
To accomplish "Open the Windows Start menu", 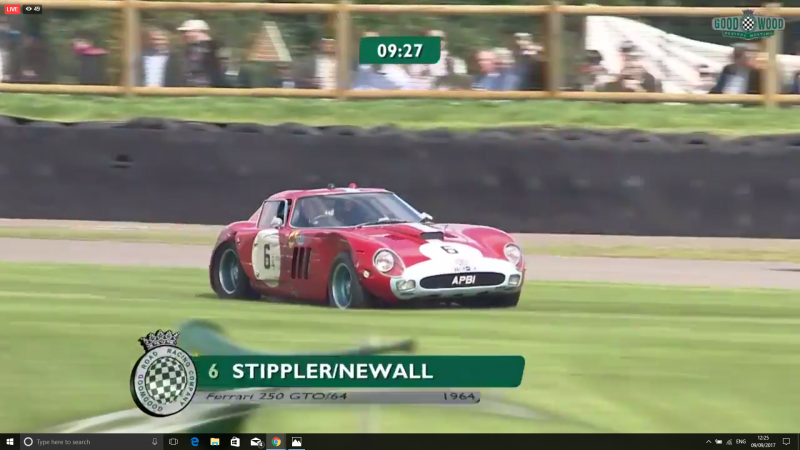I will click(9, 441).
